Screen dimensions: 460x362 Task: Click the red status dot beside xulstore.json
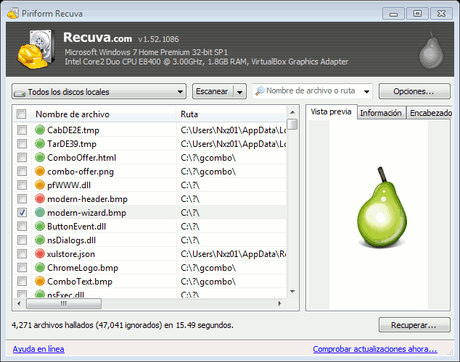click(x=40, y=253)
